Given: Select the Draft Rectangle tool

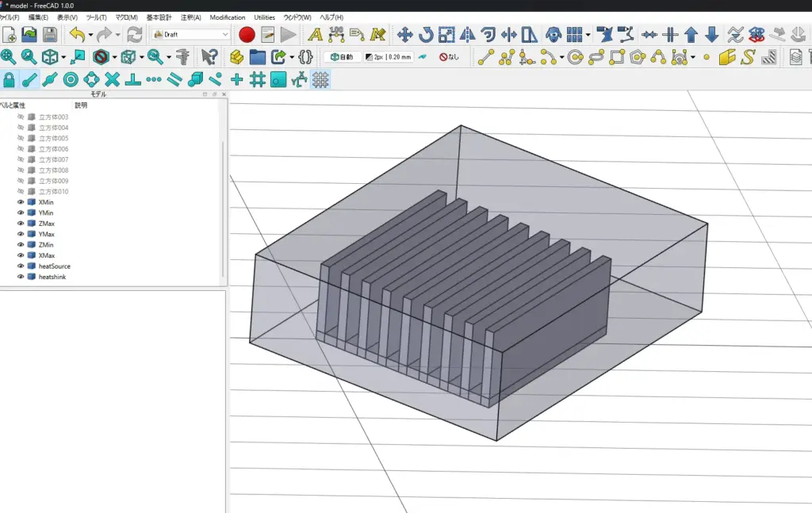Looking at the screenshot, I should pos(617,57).
